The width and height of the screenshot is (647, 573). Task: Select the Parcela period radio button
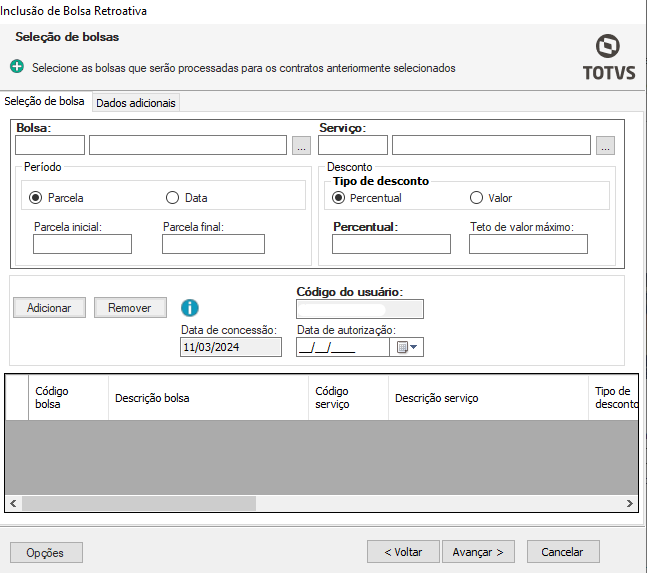pos(37,198)
